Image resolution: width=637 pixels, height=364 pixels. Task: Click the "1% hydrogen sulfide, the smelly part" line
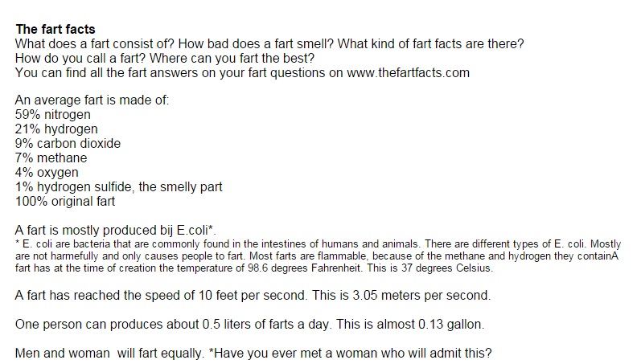coord(118,187)
